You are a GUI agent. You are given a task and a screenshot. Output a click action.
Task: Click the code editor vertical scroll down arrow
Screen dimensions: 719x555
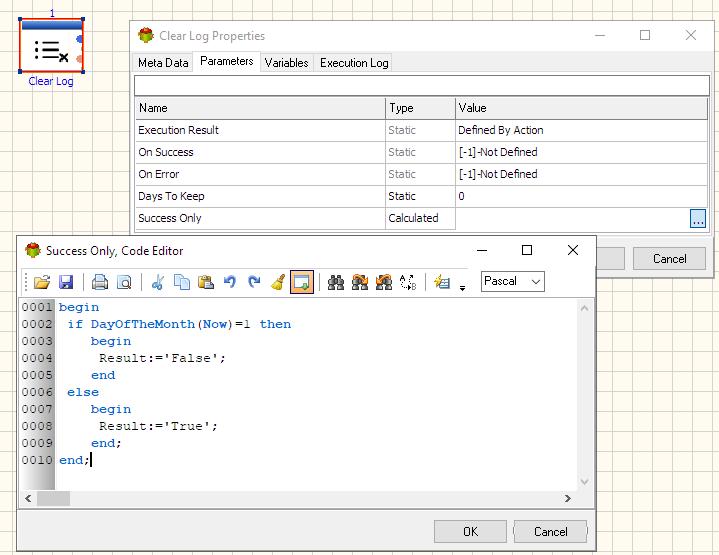[x=585, y=482]
